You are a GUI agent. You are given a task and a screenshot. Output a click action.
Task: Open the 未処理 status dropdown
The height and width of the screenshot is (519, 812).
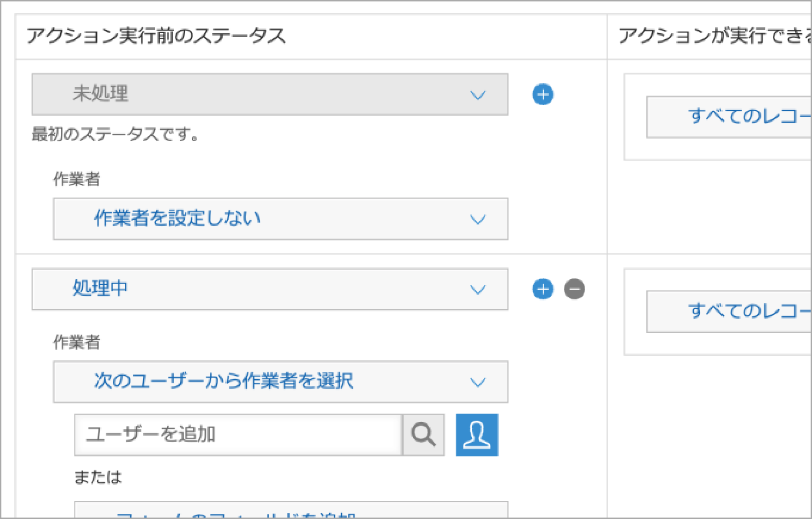(x=269, y=94)
